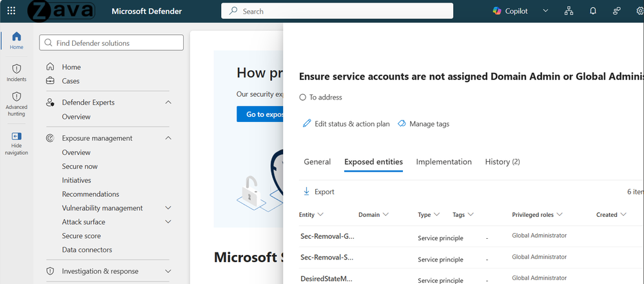644x284 pixels.
Task: Click the Incidents shield icon
Action: pyautogui.click(x=16, y=68)
